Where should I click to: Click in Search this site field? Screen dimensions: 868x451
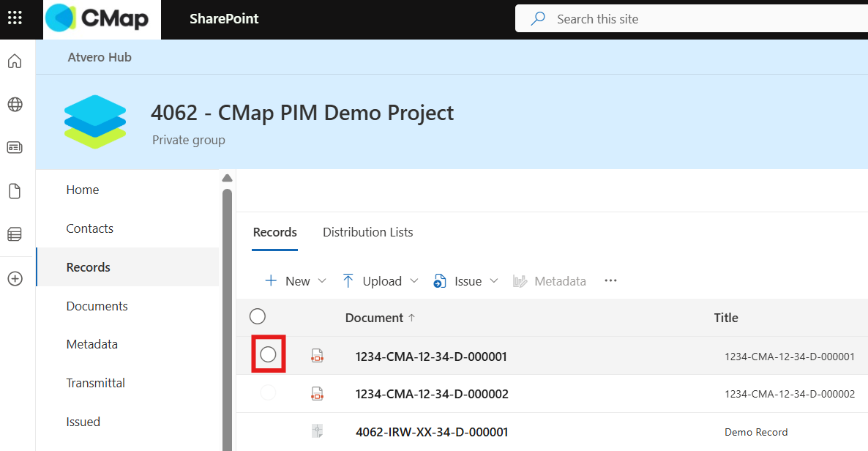692,19
